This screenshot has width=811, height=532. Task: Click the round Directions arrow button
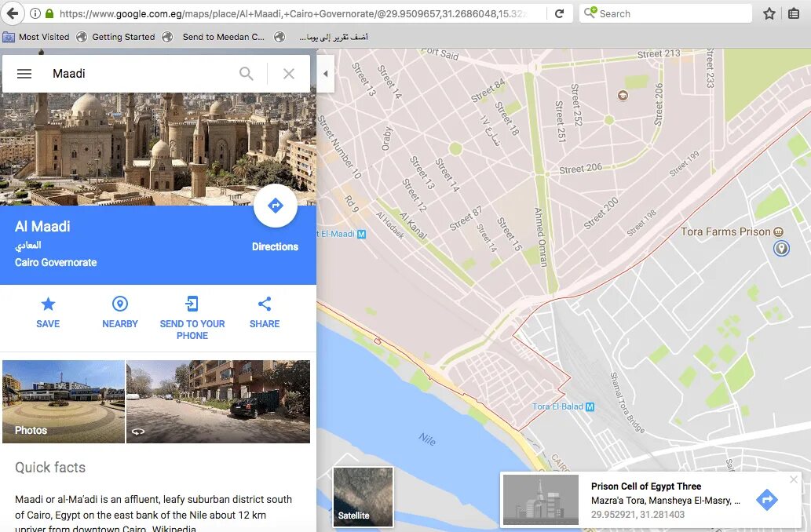(x=275, y=206)
